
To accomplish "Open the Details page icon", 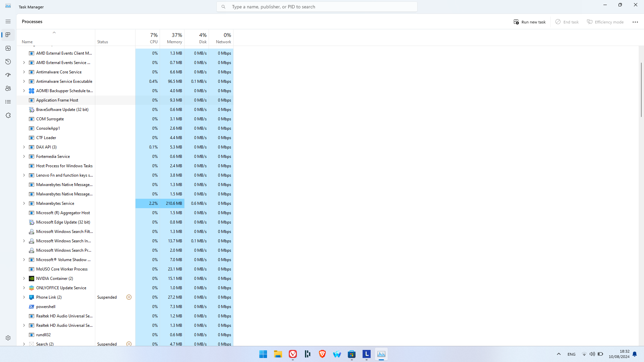I will tap(8, 102).
